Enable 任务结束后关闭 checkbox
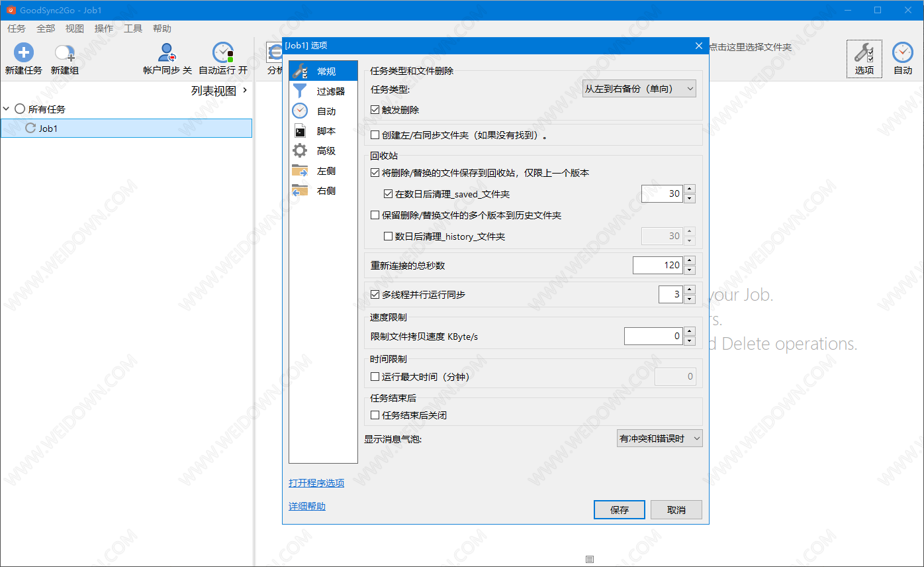This screenshot has height=567, width=924. (x=375, y=415)
